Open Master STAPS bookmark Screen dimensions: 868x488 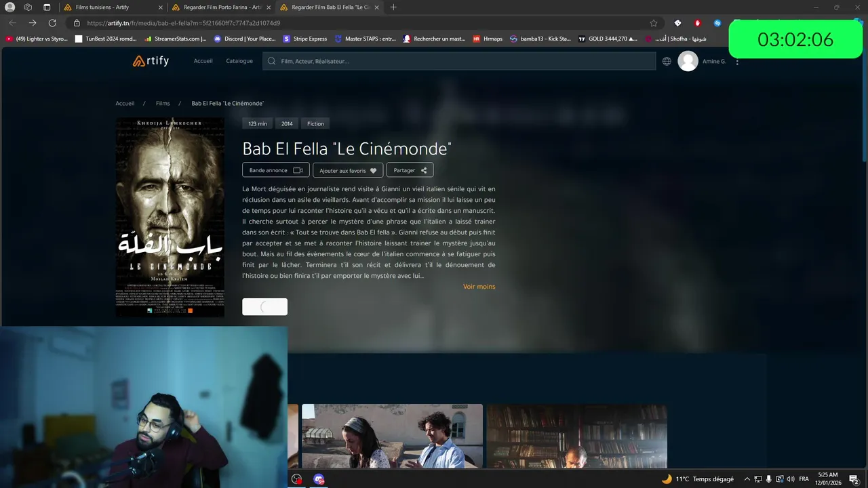[x=366, y=39]
